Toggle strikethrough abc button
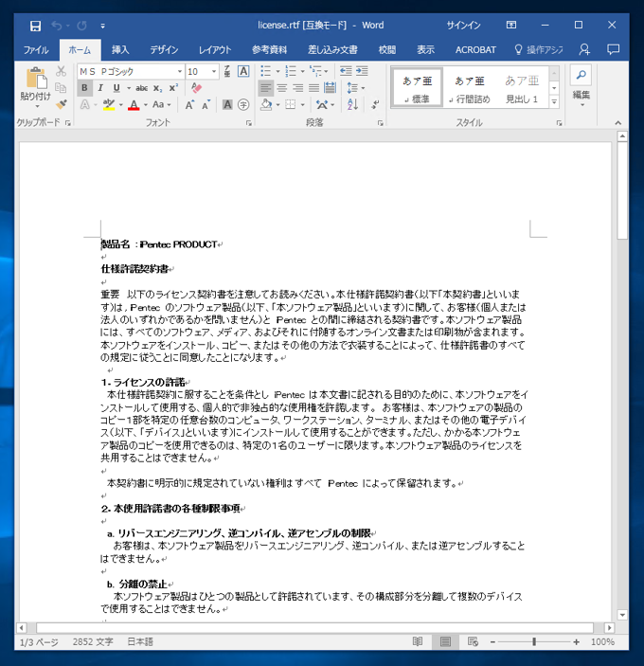Image resolution: width=644 pixels, height=666 pixels. click(x=141, y=88)
